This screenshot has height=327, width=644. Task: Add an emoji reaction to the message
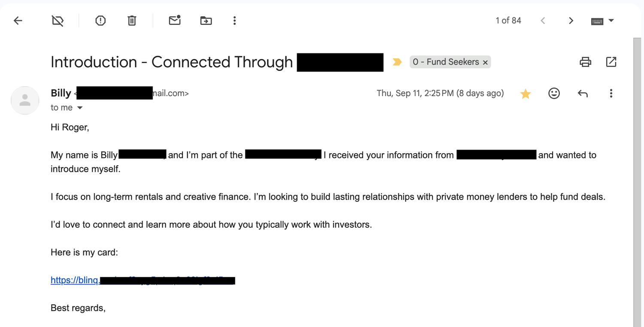point(554,94)
